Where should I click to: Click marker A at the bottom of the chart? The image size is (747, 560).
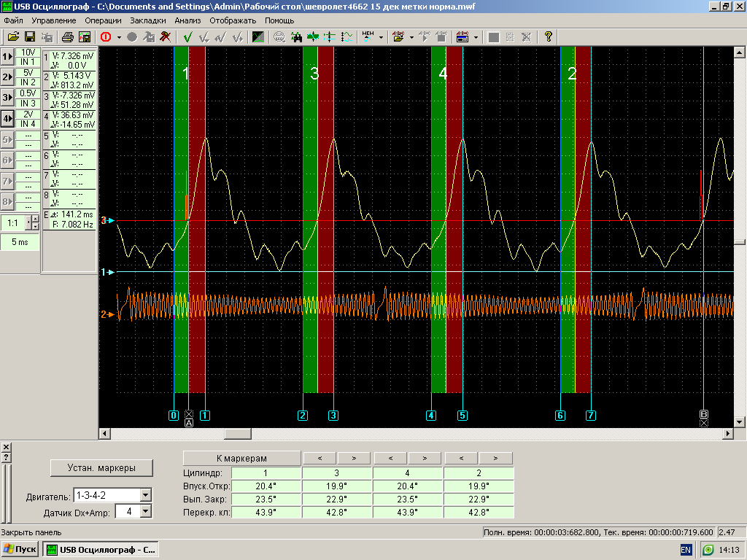coord(189,422)
